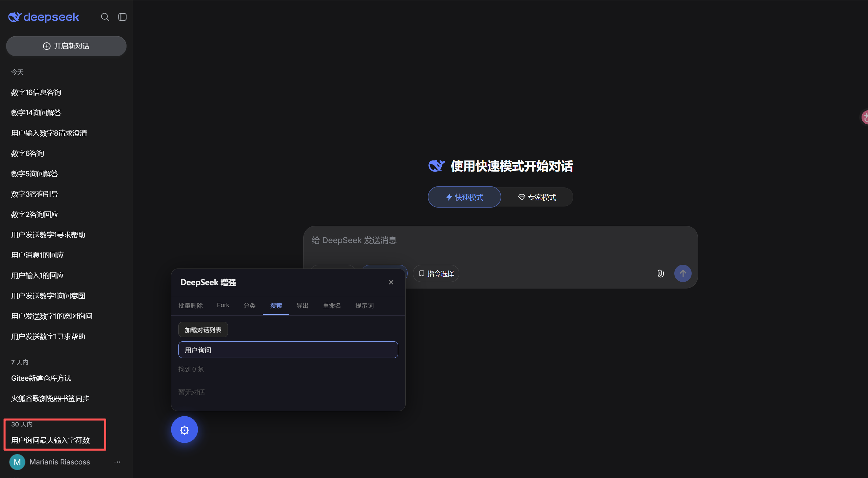The height and width of the screenshot is (478, 868).
Task: Switch to the 导出 tab
Action: click(x=303, y=306)
